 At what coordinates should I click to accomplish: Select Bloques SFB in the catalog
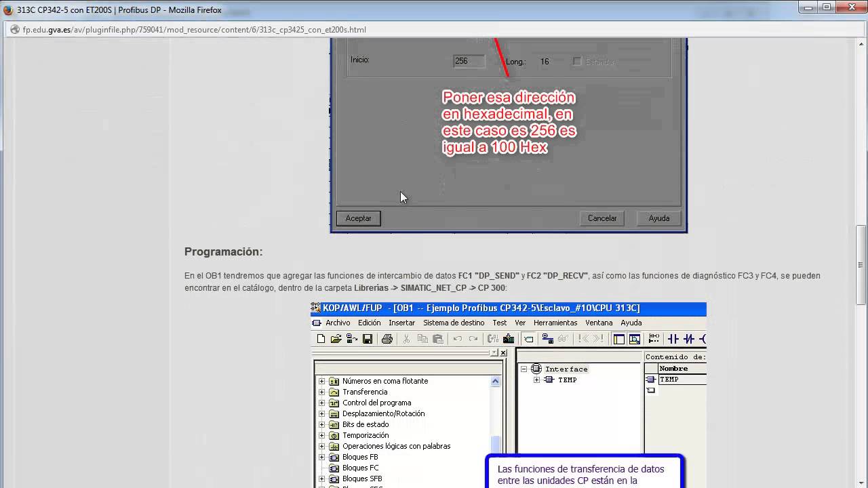click(362, 479)
